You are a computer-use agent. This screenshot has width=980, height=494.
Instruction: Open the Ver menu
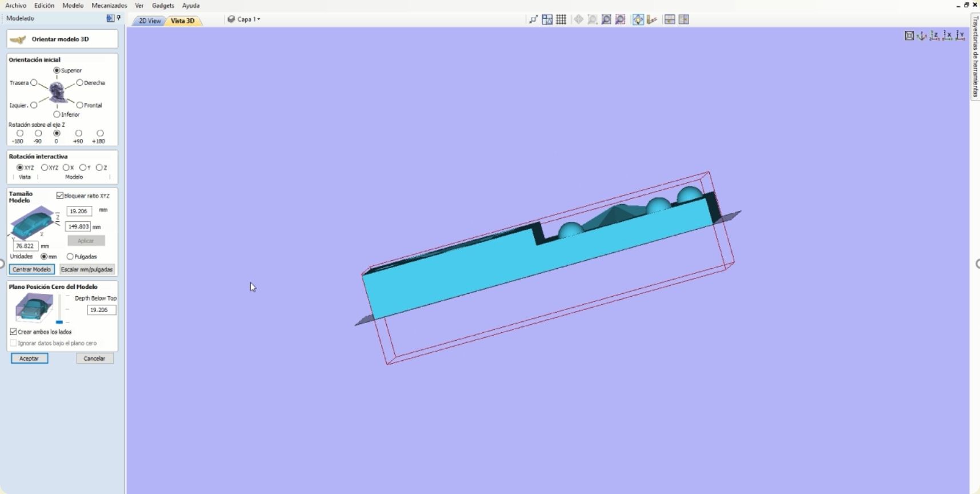click(139, 6)
